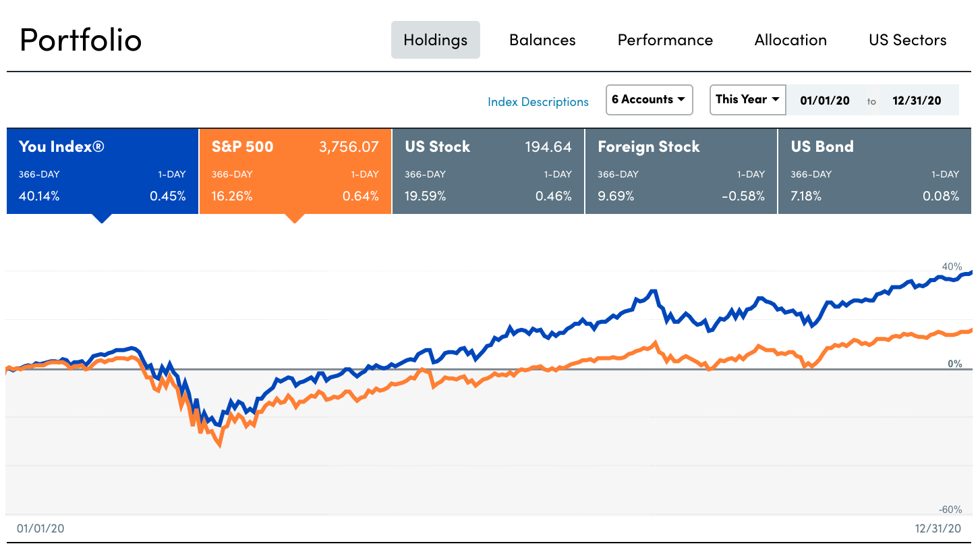
Task: Go to the Performance tab
Action: tap(665, 40)
